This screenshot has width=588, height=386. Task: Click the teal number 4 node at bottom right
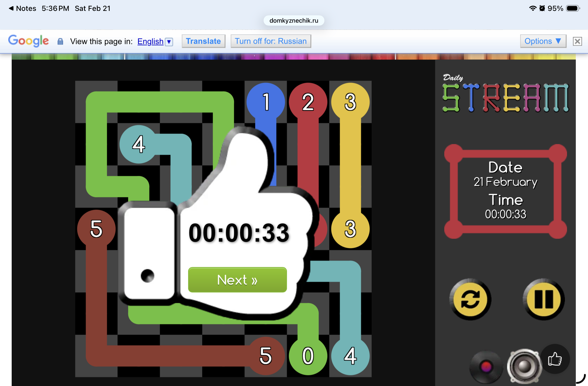350,356
